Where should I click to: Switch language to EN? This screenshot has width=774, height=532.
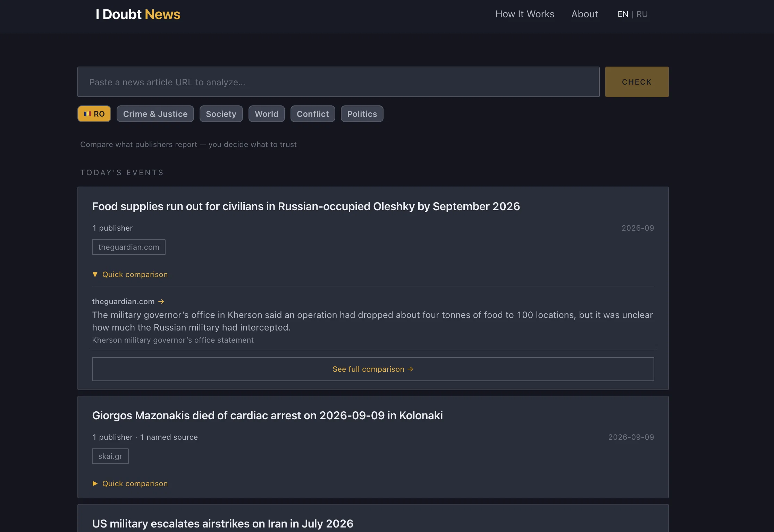click(x=623, y=14)
